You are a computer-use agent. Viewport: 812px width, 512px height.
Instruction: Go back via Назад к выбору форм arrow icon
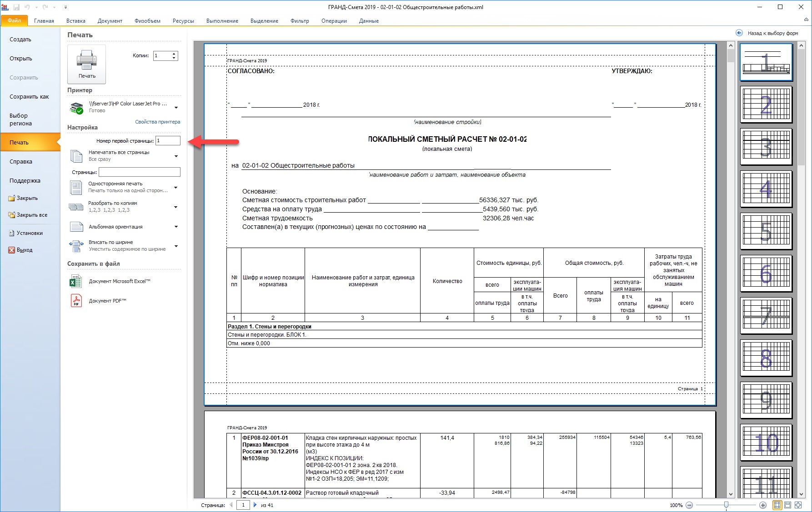point(739,33)
